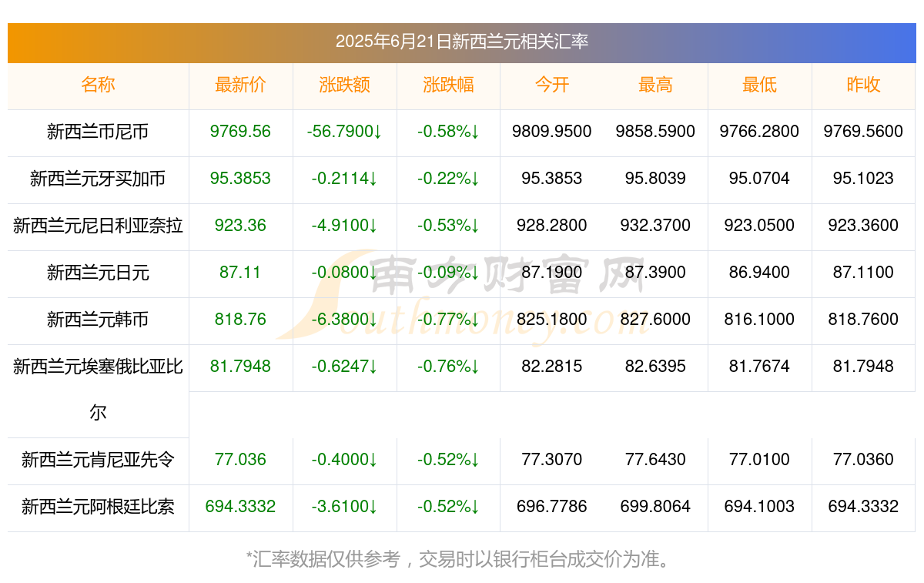Viewport: 924px width, 583px height.
Task: Click 新西兰元阿根廷比索 row name
Action: 98,507
